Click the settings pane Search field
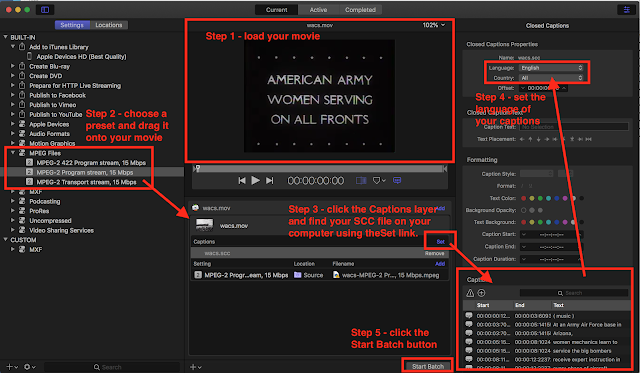The image size is (640, 373). click(x=111, y=367)
